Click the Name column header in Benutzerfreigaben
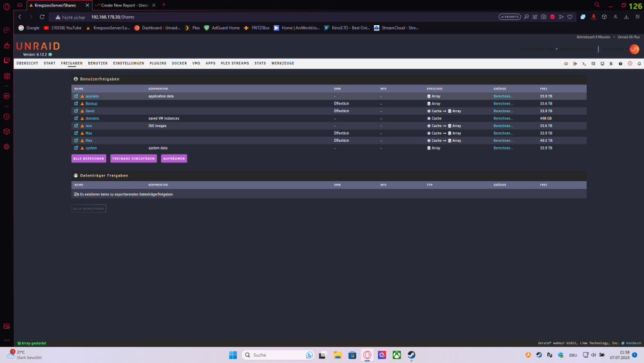 click(79, 89)
